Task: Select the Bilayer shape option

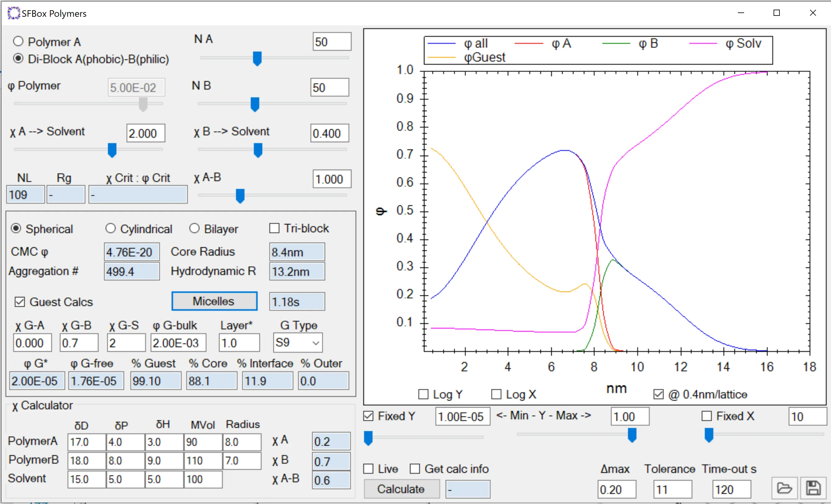Action: click(x=194, y=229)
